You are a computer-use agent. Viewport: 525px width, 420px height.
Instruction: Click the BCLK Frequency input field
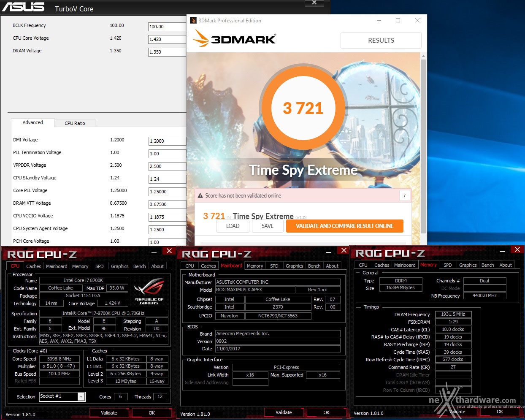click(167, 27)
